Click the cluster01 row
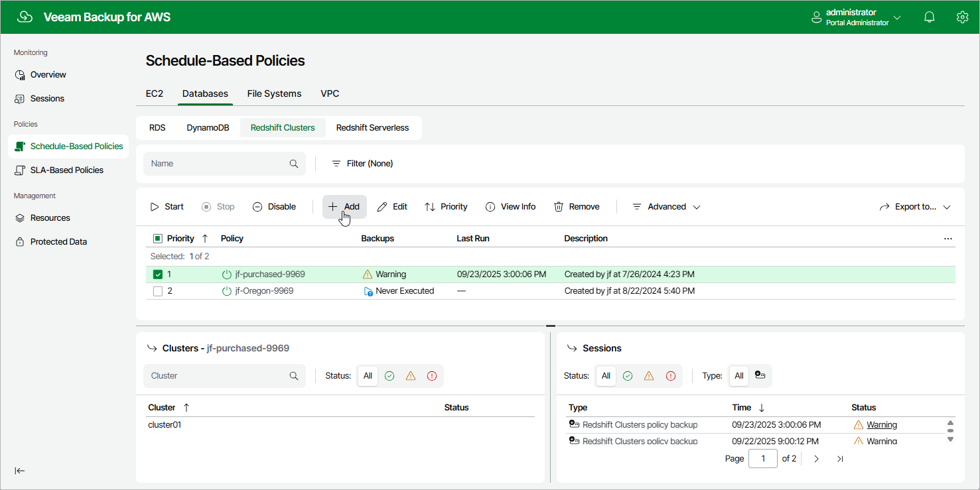The height and width of the screenshot is (490, 980). pyautogui.click(x=340, y=425)
